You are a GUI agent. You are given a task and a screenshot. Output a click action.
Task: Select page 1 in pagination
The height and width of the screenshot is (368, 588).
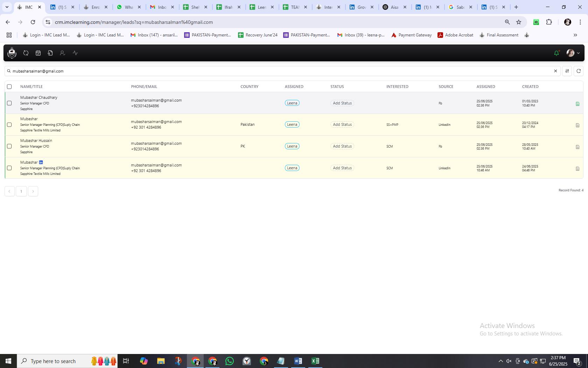point(21,191)
